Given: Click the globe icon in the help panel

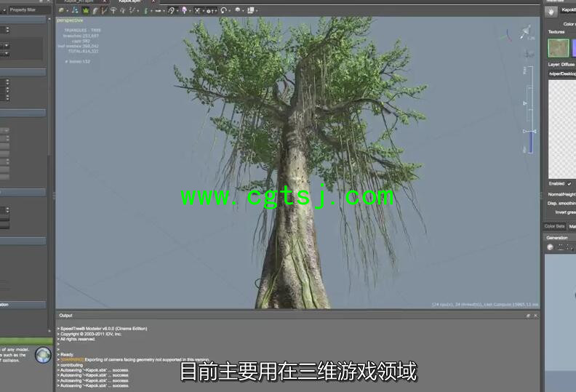Looking at the screenshot, I should point(43,354).
